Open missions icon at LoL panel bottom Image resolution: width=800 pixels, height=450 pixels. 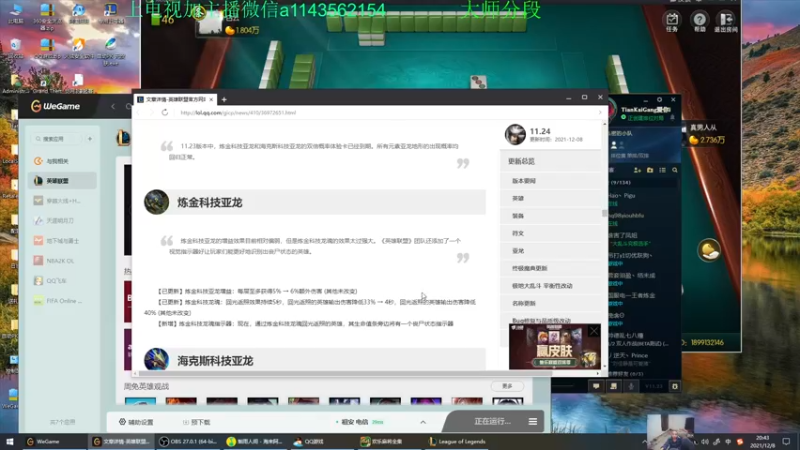click(613, 386)
